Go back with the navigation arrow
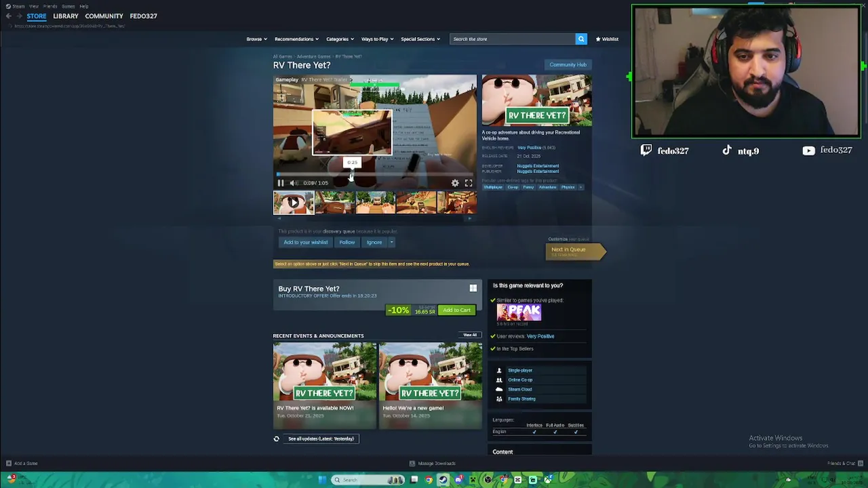Screen dimensions: 868x488 (x=8, y=16)
